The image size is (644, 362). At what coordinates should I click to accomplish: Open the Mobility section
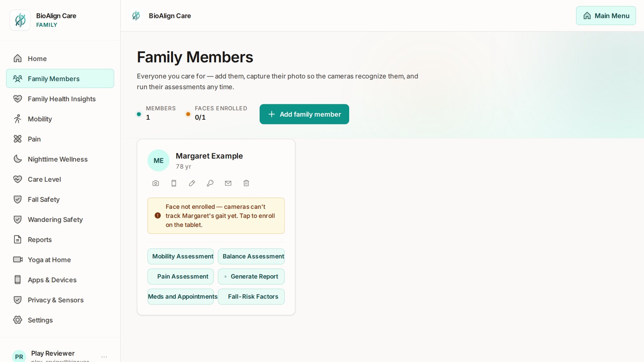tap(60, 119)
